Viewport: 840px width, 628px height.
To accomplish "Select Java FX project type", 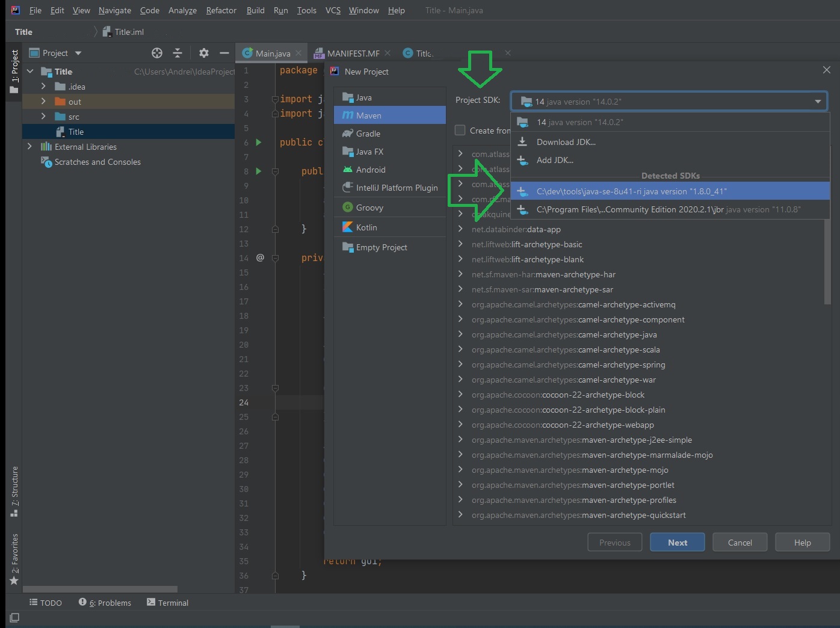I will coord(390,152).
